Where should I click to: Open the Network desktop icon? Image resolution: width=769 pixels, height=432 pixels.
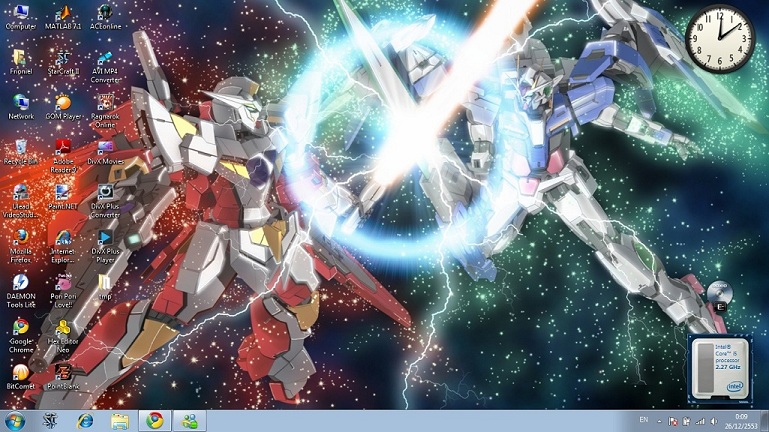tap(21, 107)
